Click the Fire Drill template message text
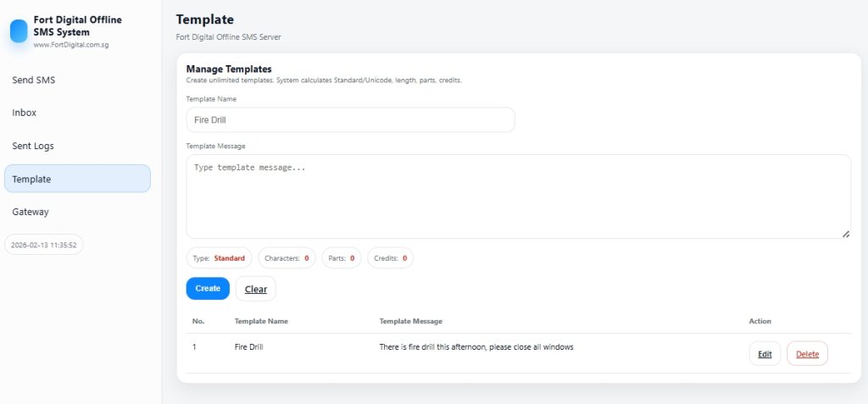The height and width of the screenshot is (404, 868). point(476,346)
